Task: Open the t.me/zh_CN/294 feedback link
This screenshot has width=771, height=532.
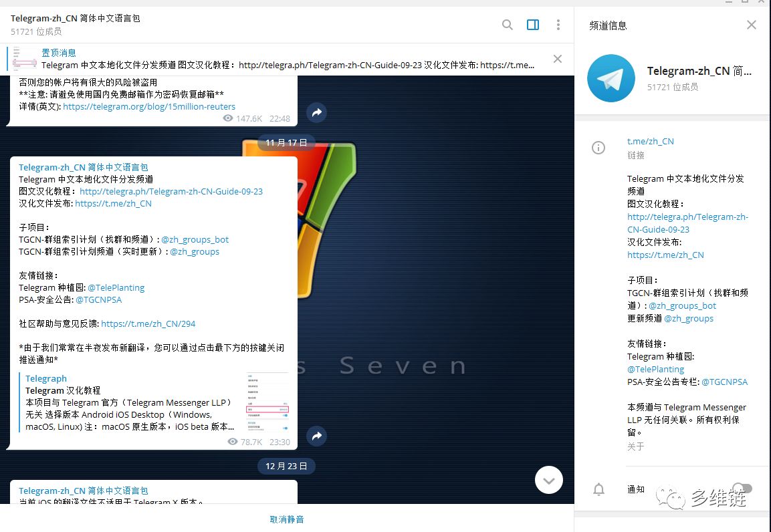Action: click(x=148, y=323)
